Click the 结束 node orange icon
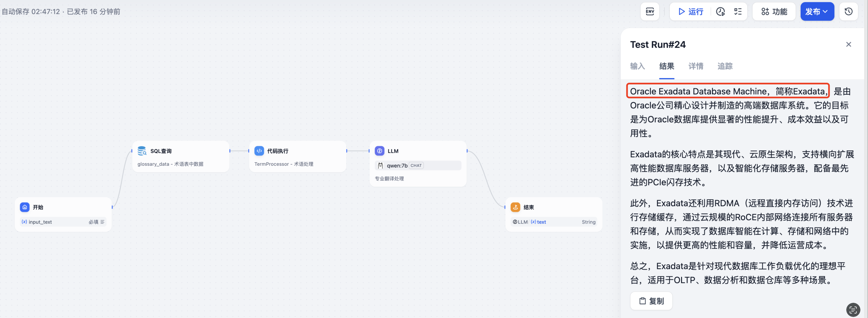 click(x=515, y=207)
